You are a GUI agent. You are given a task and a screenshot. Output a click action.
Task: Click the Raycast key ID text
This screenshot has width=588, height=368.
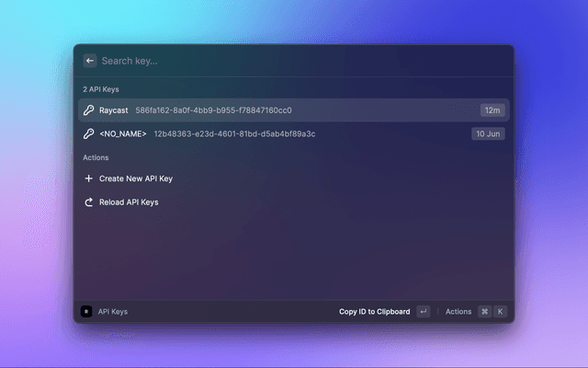point(213,110)
